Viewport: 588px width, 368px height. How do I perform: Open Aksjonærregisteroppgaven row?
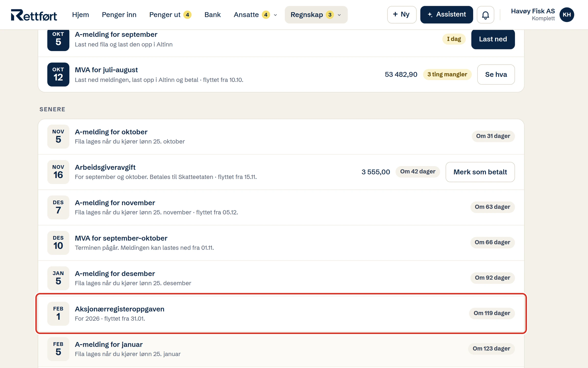[281, 314]
